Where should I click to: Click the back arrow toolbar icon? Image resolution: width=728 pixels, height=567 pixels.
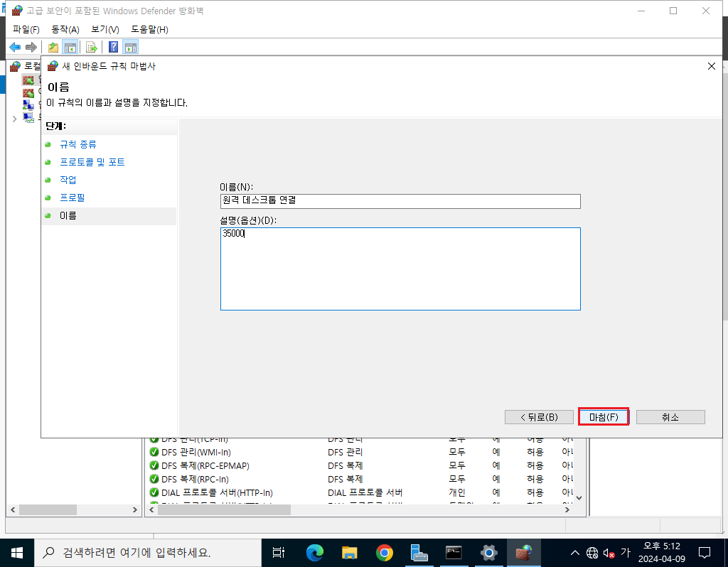[15, 47]
